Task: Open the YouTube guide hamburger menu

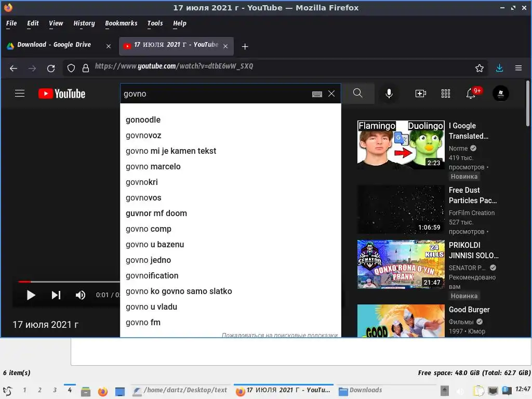Action: click(x=20, y=94)
